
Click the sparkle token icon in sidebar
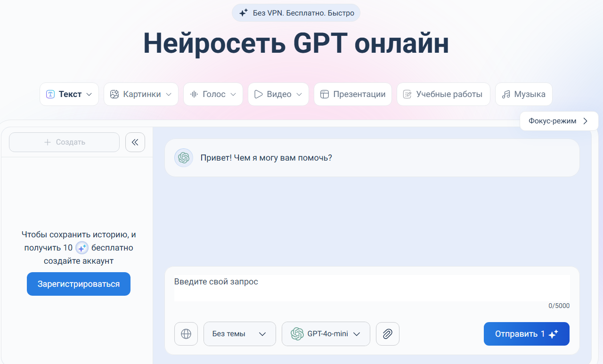(82, 248)
